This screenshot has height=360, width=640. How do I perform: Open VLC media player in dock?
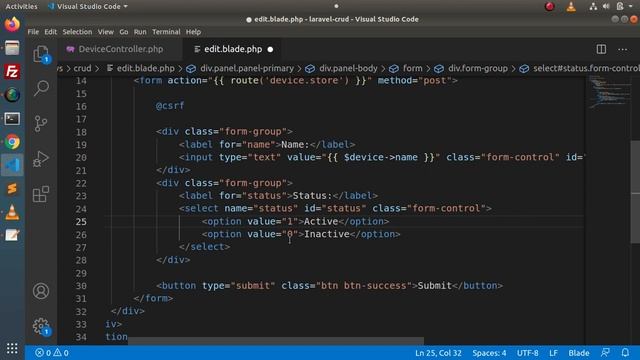pyautogui.click(x=12, y=212)
